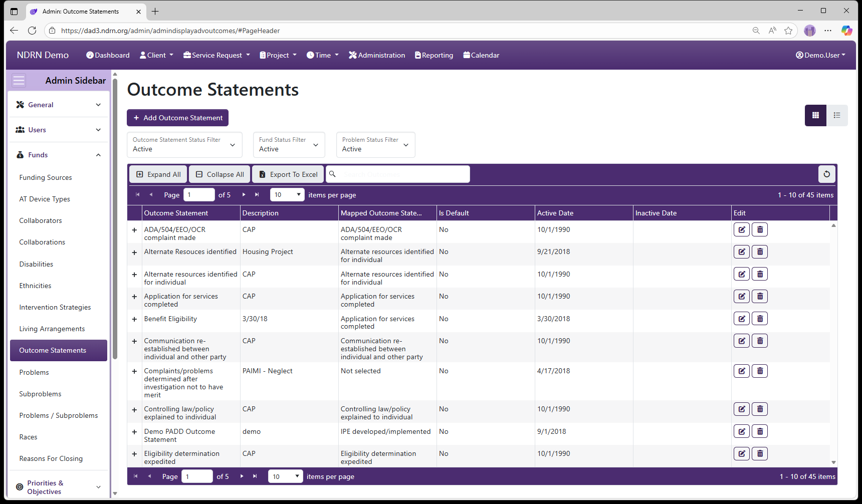Refresh the outcome statements grid

coord(827,174)
